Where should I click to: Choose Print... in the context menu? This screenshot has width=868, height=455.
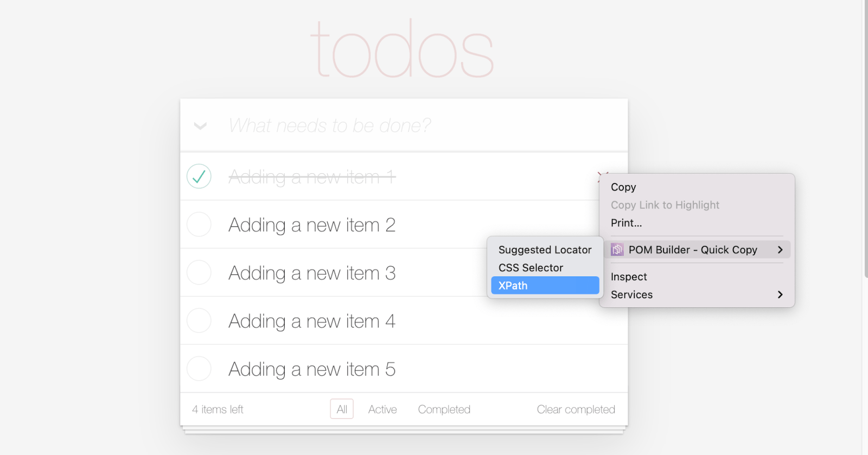tap(626, 223)
